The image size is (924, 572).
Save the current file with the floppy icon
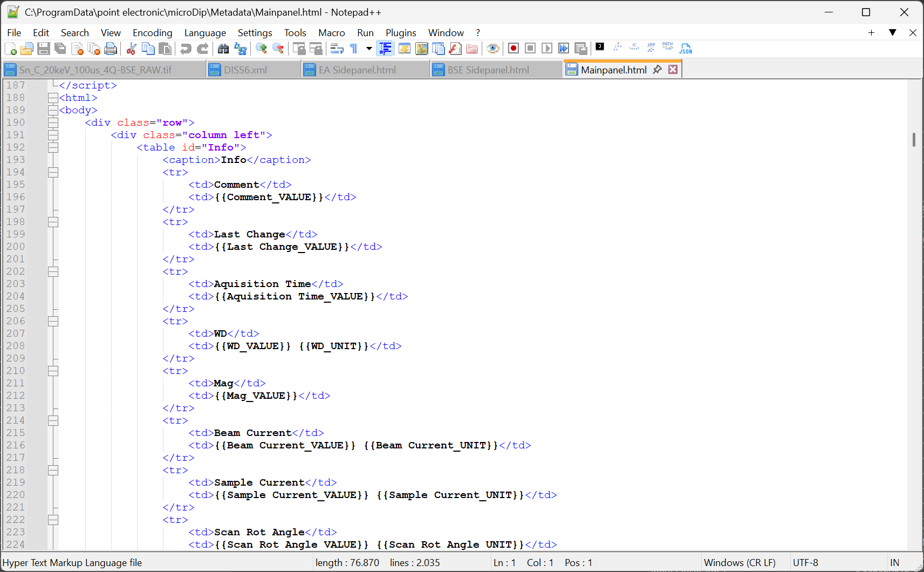[44, 49]
